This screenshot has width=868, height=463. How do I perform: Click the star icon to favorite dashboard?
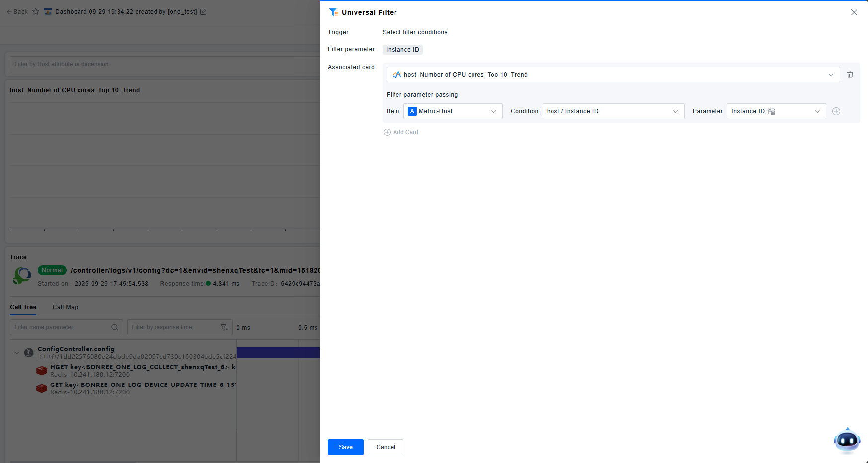coord(36,12)
